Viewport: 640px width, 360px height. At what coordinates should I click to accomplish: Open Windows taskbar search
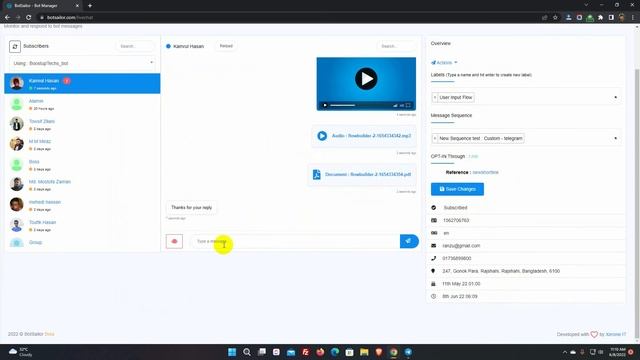point(247,352)
